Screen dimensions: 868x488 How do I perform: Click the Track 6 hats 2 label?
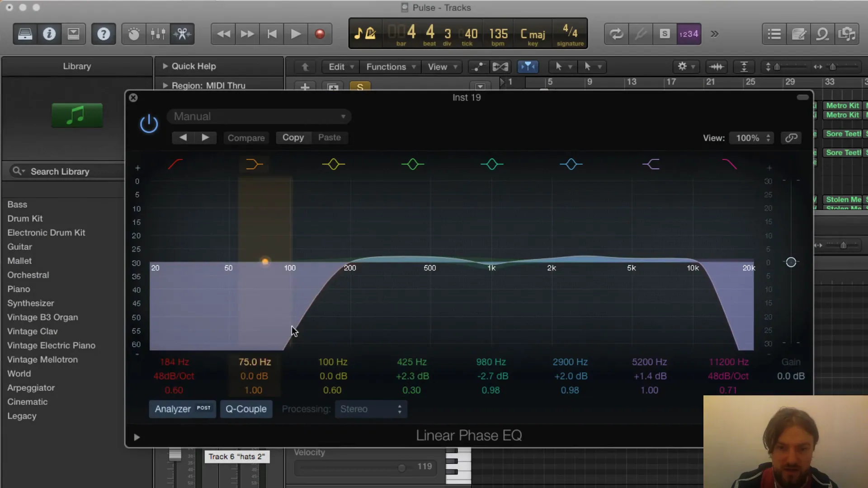point(237,456)
